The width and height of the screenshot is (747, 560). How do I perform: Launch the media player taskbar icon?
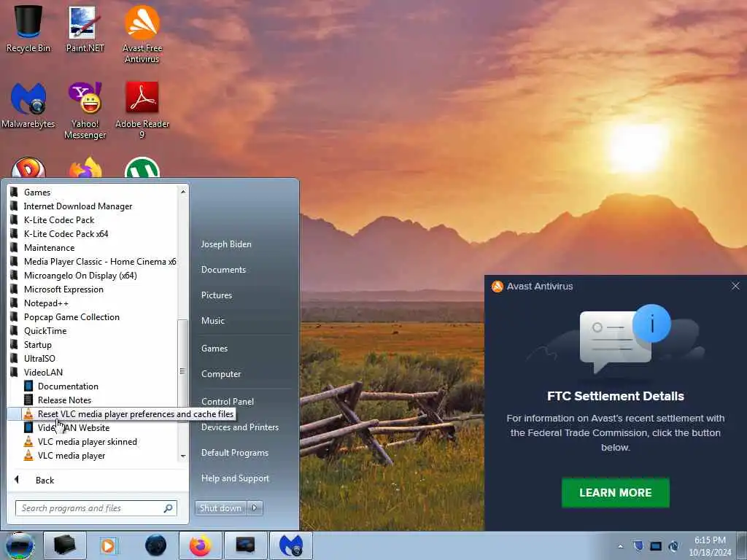pos(109,545)
